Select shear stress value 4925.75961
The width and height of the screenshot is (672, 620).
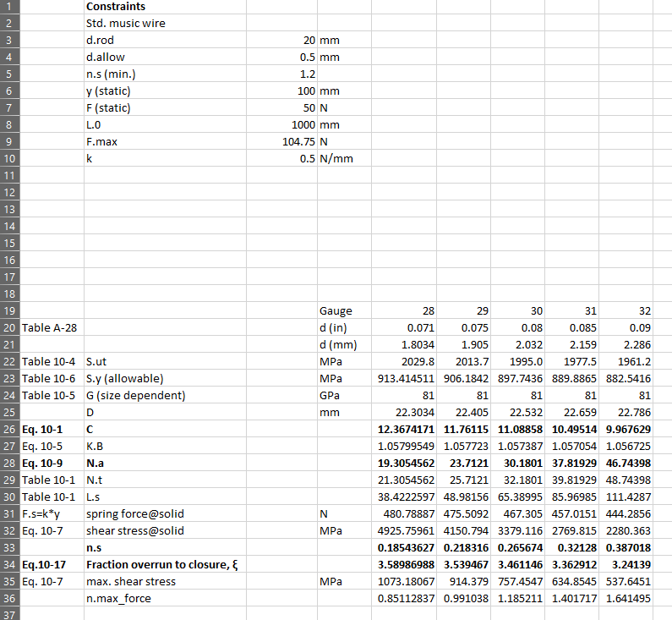pyautogui.click(x=404, y=531)
